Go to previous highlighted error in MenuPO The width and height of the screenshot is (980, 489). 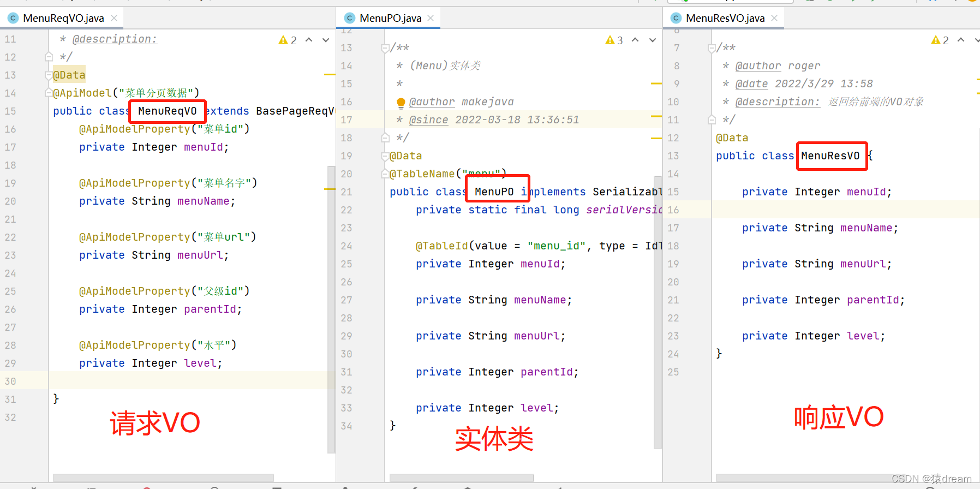coord(635,40)
